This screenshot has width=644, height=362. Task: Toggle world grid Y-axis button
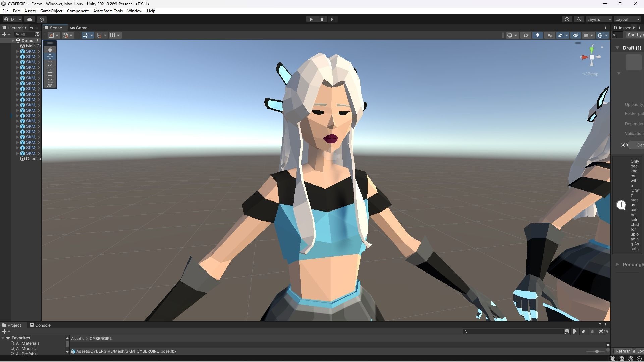tap(85, 35)
